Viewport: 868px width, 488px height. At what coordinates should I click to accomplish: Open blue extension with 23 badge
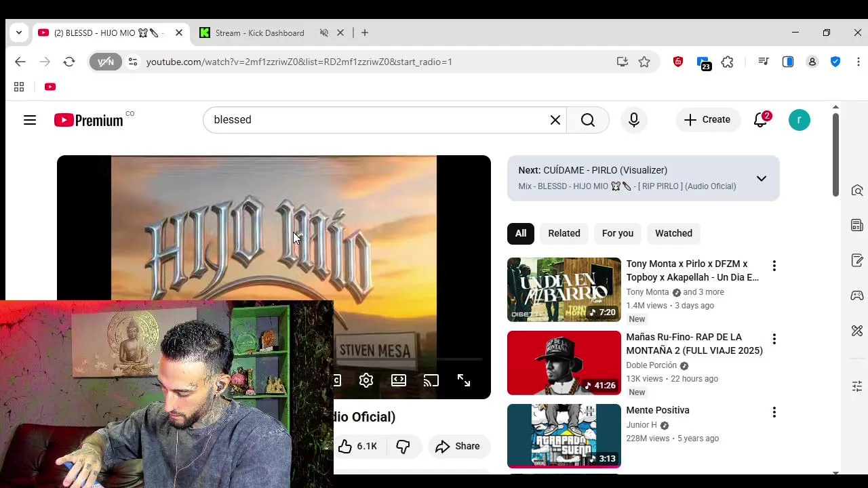703,63
